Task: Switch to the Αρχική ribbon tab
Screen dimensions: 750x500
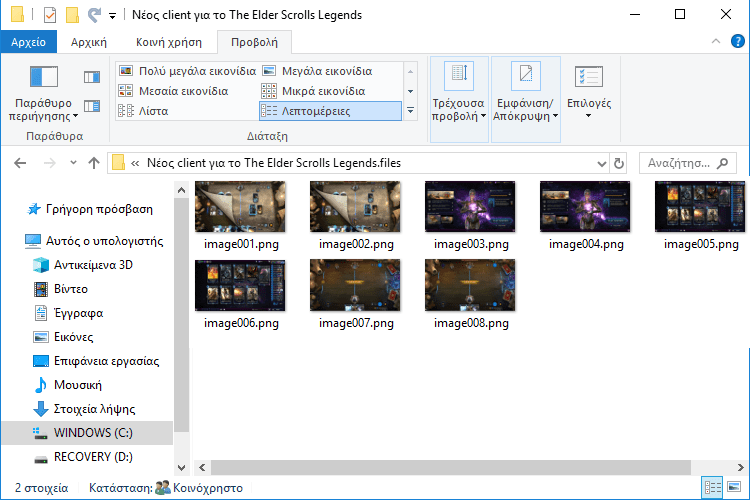Action: (x=88, y=42)
